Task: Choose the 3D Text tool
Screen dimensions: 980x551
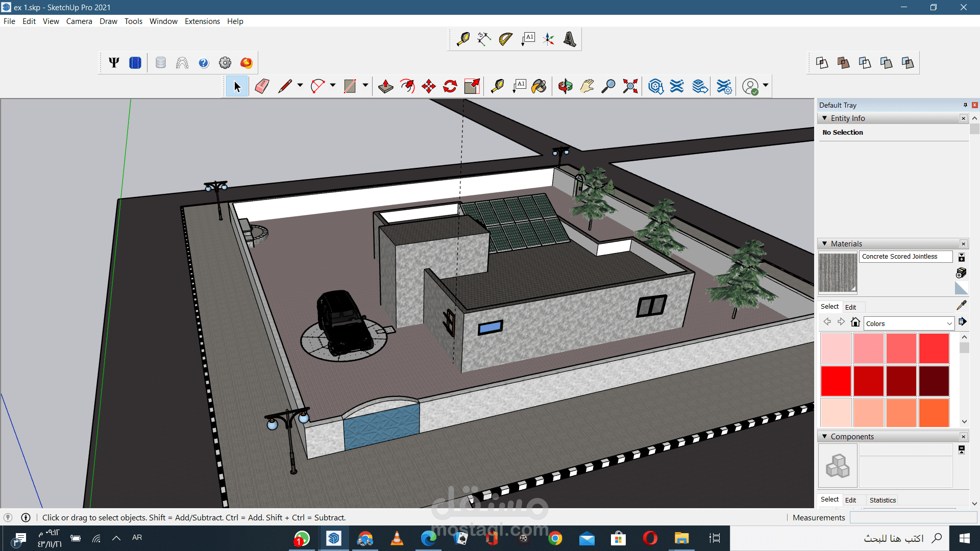Action: pos(570,39)
